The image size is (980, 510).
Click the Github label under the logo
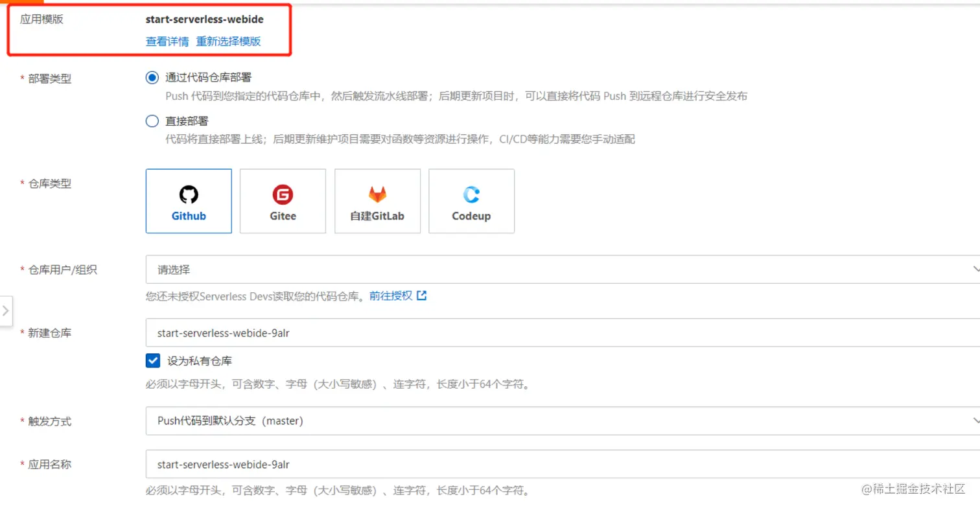tap(189, 216)
